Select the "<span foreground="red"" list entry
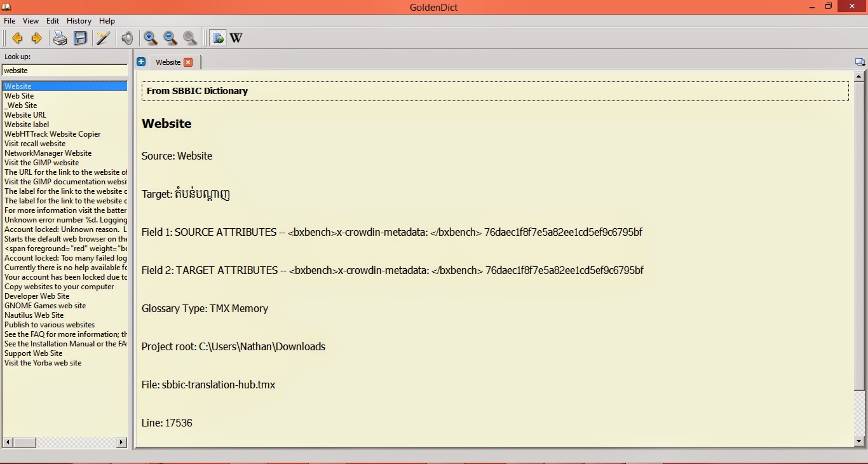868x464 pixels. pos(65,249)
